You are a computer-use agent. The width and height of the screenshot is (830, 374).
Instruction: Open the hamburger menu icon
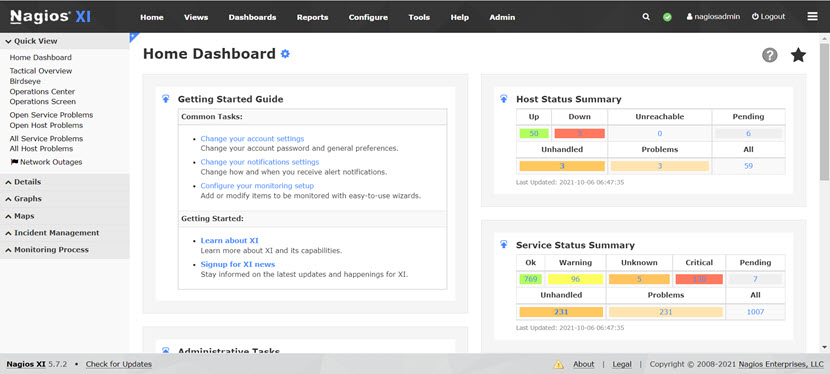[x=812, y=17]
